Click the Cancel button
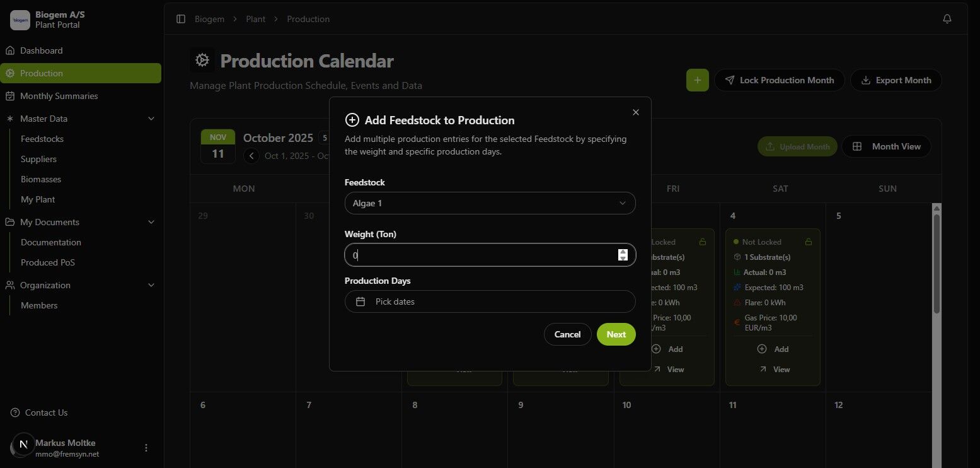980x468 pixels. point(567,334)
